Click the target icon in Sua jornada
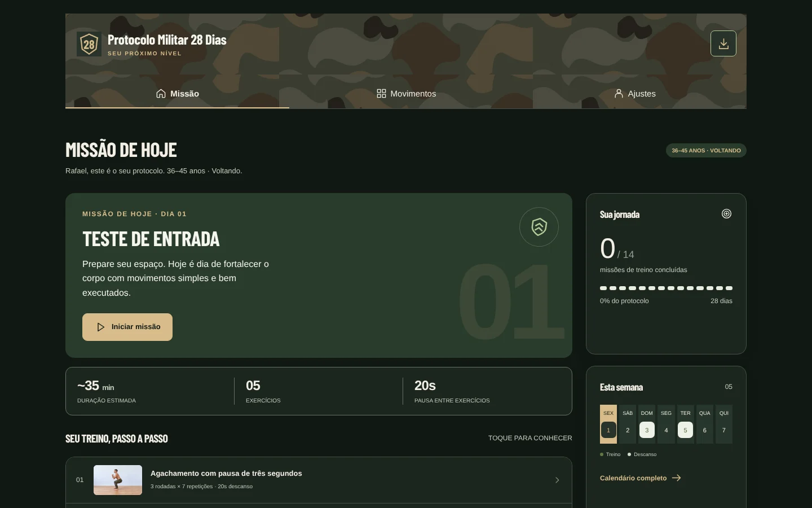This screenshot has width=812, height=508. (726, 213)
